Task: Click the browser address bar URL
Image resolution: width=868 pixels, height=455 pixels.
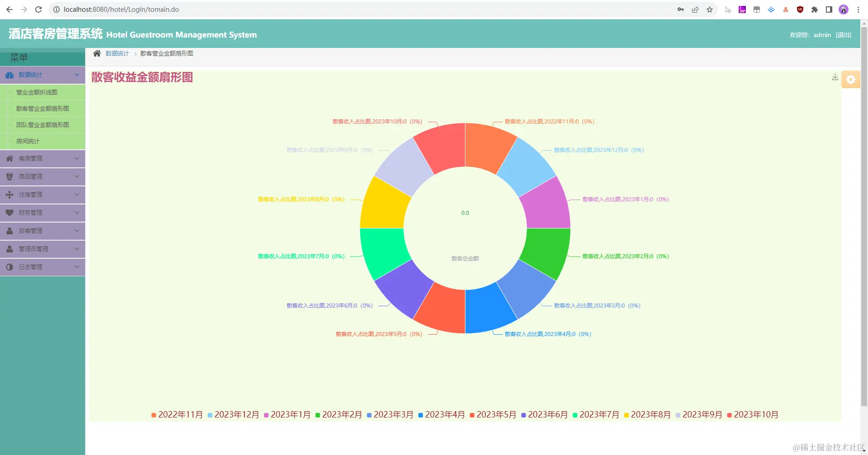Action: (121, 9)
